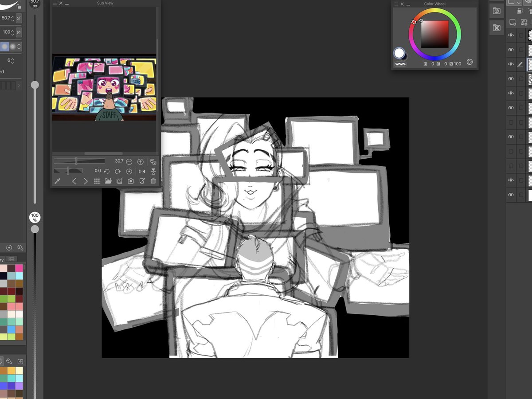This screenshot has height=399, width=532.
Task: Flip Sub View image horizontally
Action: (142, 171)
